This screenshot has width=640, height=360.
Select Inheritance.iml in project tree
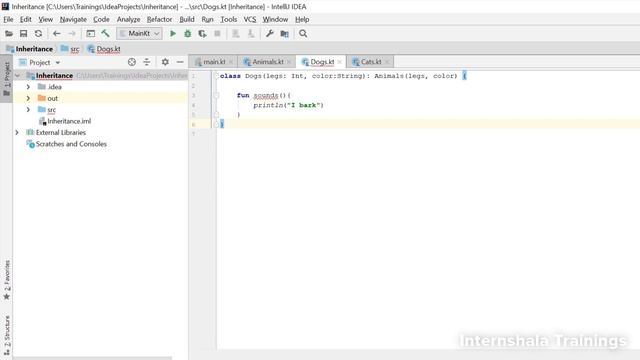point(65,121)
